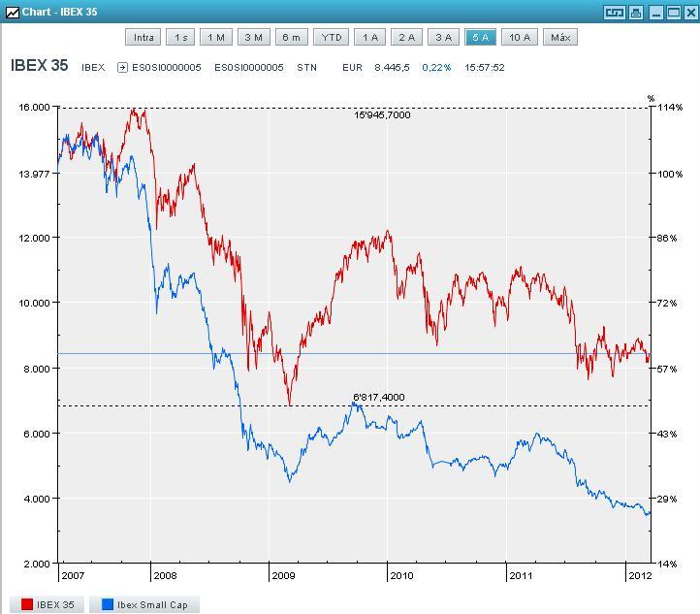Click the IBEX 35 heading text
Screen dimensions: 700x614
[40, 65]
